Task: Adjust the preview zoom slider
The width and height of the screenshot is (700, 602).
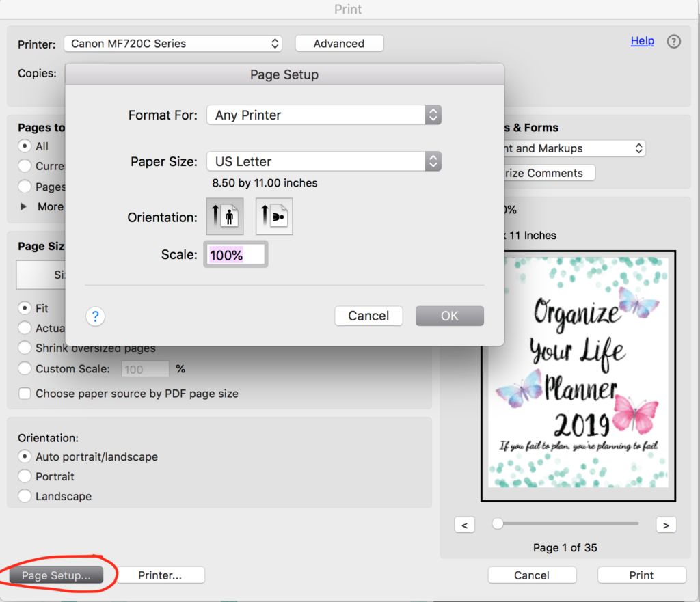Action: (x=497, y=523)
